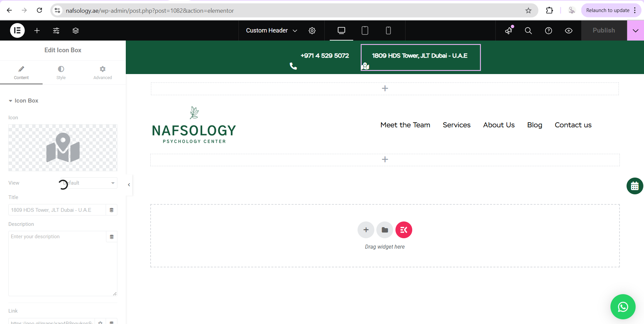Viewport: 644px width, 324px height.
Task: Open Services menu item
Action: pyautogui.click(x=457, y=125)
